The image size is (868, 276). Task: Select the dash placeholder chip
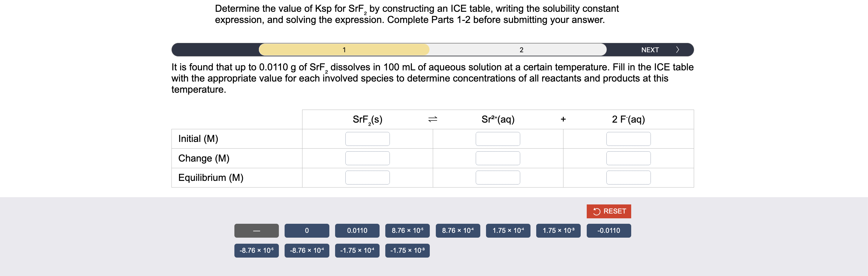(256, 230)
